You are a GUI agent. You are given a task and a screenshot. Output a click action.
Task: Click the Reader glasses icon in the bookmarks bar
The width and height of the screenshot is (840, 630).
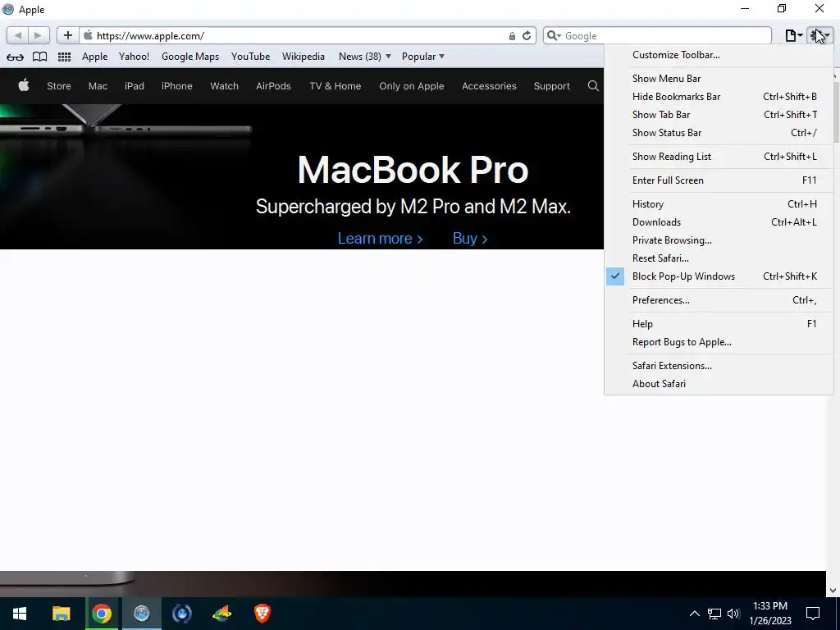(x=15, y=57)
